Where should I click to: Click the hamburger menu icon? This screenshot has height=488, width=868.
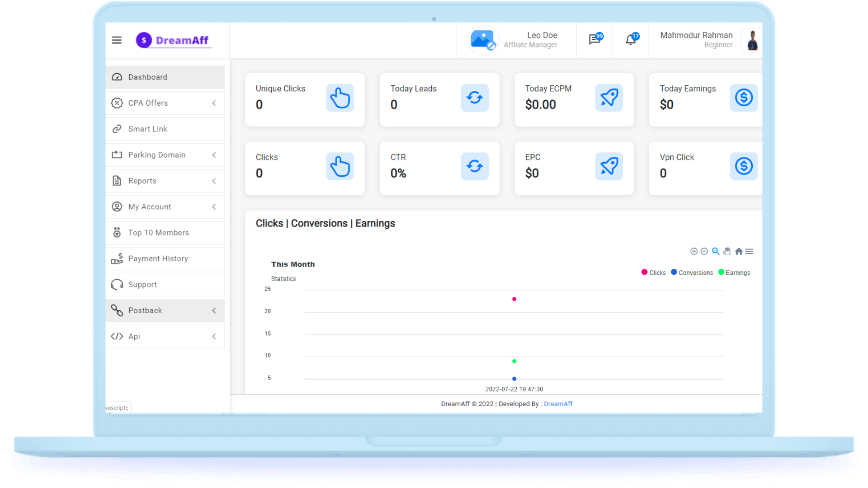[117, 40]
